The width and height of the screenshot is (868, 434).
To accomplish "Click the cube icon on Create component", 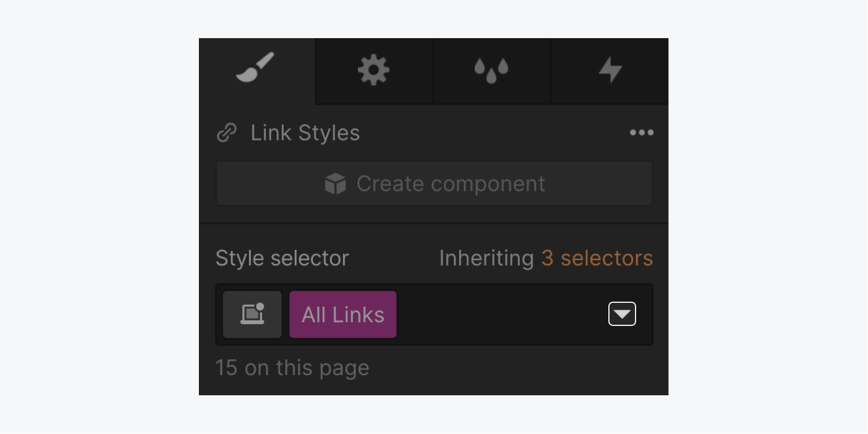I will [x=335, y=184].
